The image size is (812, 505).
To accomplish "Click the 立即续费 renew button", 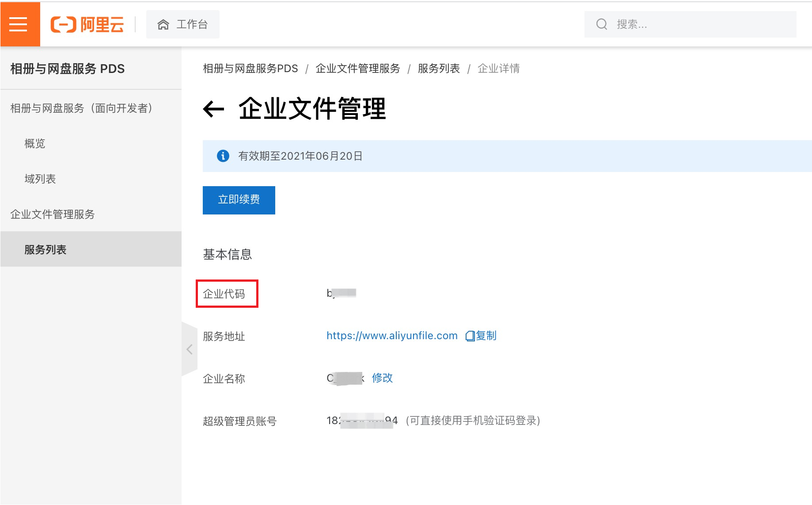I will click(239, 200).
